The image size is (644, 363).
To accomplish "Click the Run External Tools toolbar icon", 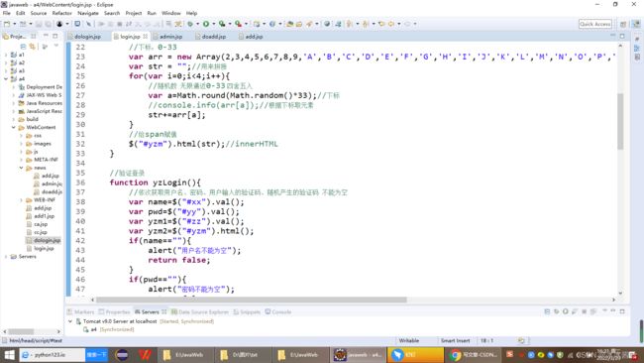I will [x=238, y=24].
